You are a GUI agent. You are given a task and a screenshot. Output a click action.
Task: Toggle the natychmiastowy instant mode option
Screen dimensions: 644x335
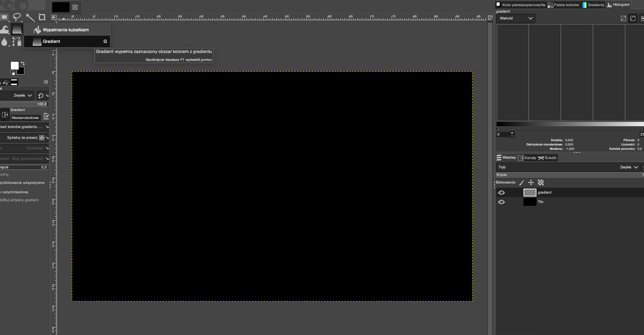15,192
